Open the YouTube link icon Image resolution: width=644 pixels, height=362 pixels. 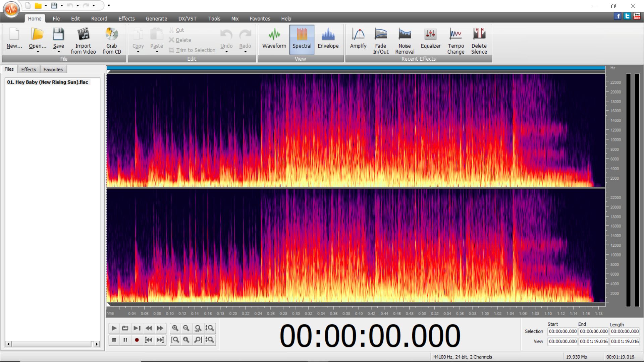pyautogui.click(x=637, y=16)
